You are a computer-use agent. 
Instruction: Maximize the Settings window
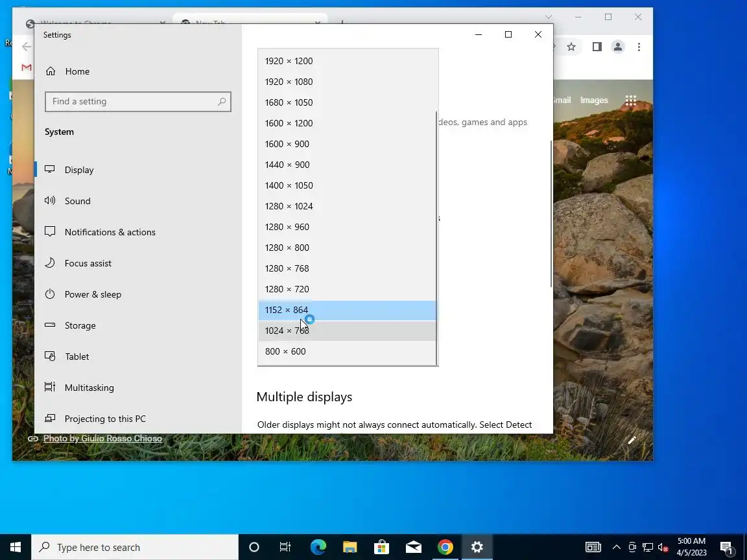point(508,34)
